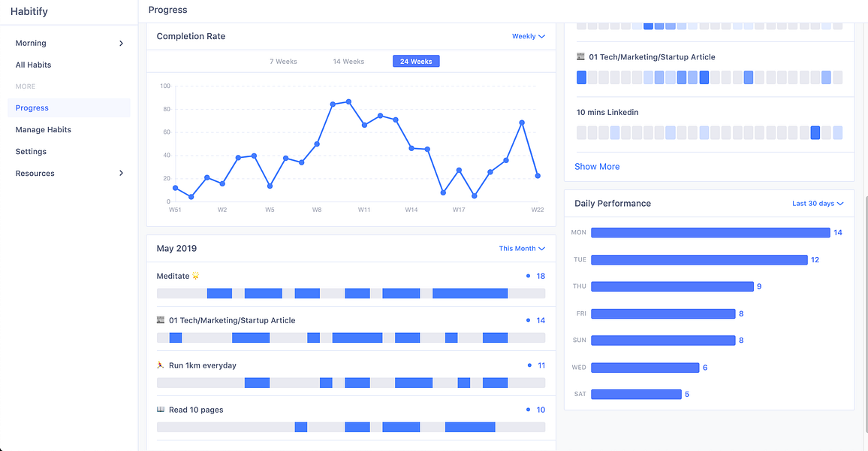
Task: Click the peak data point on the completion chart
Action: coord(347,100)
